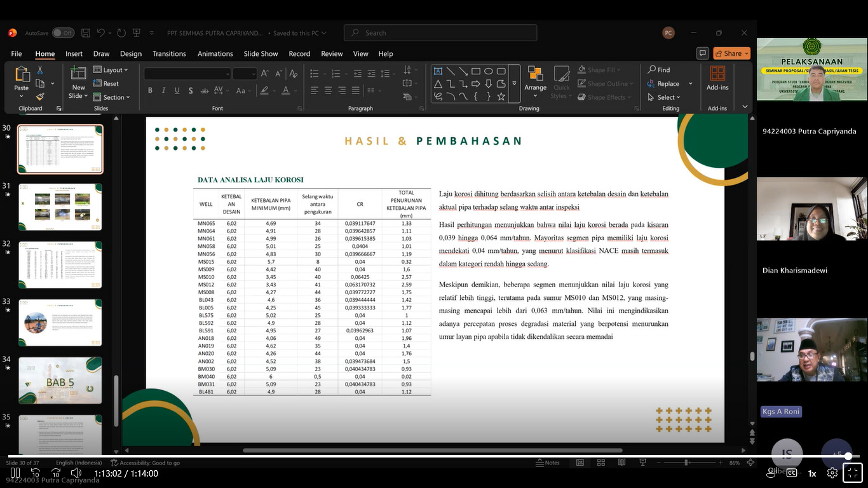This screenshot has height=488, width=868.
Task: Switch to the Transitions ribbon tab
Action: coord(169,54)
